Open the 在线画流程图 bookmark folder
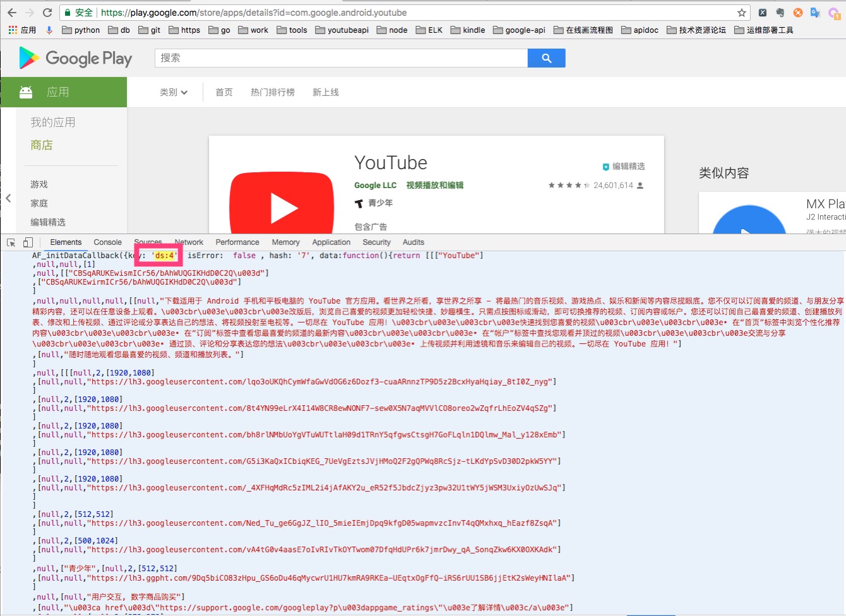Image resolution: width=846 pixels, height=616 pixels. [x=583, y=30]
